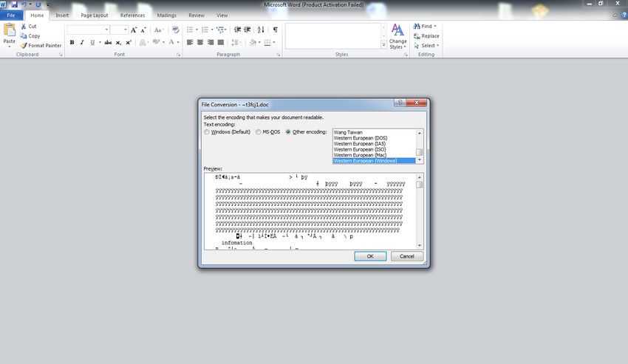Click the Shrink Font icon

pos(143,30)
